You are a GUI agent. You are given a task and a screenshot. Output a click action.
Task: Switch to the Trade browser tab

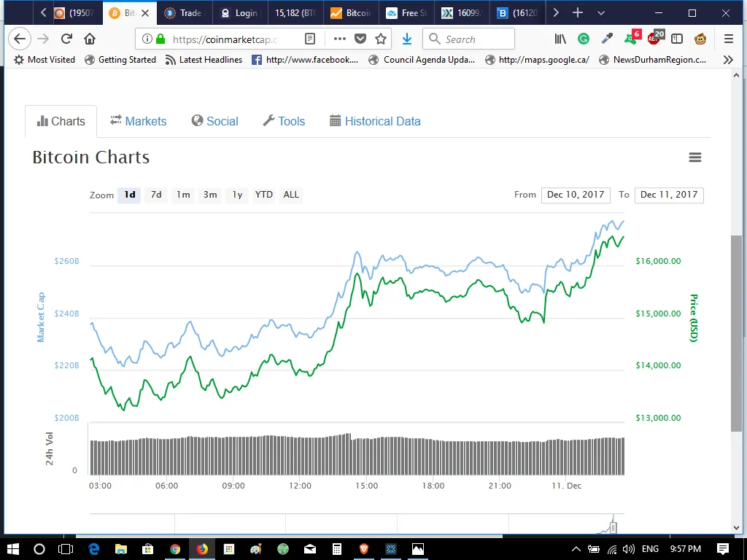click(x=184, y=13)
